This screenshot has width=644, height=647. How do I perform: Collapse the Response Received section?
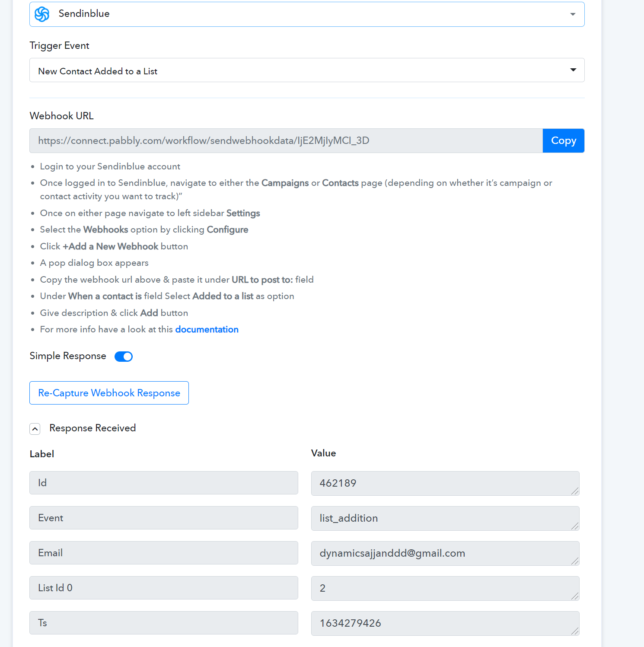(35, 429)
